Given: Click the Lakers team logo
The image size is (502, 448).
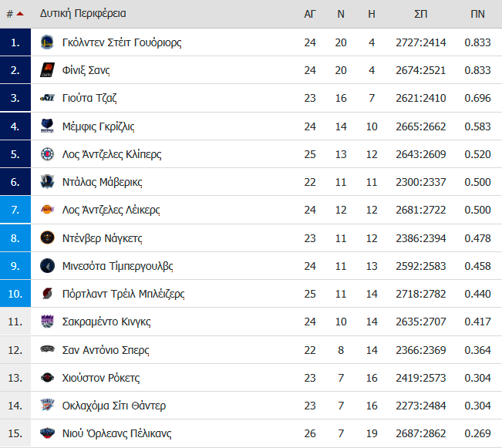Looking at the screenshot, I should pyautogui.click(x=47, y=210).
